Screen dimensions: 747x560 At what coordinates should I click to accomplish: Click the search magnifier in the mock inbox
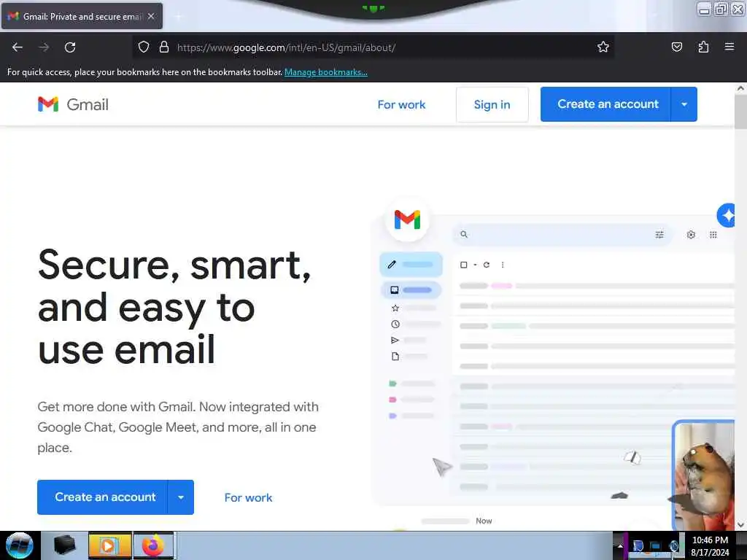[x=463, y=234]
